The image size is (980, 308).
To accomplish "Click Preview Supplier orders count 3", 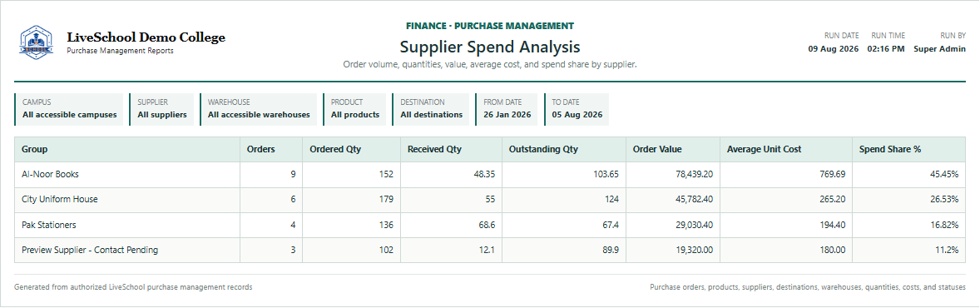I will 293,250.
